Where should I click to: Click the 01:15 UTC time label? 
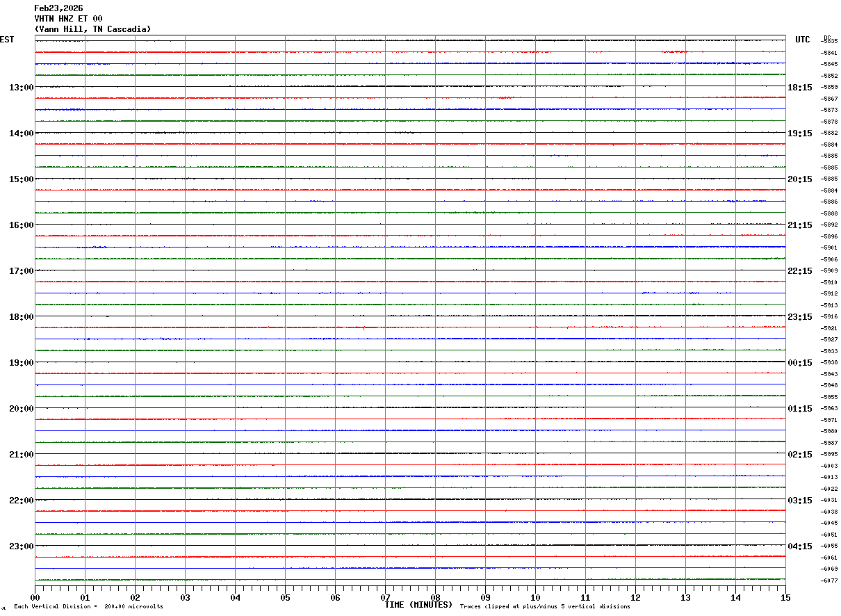800,408
